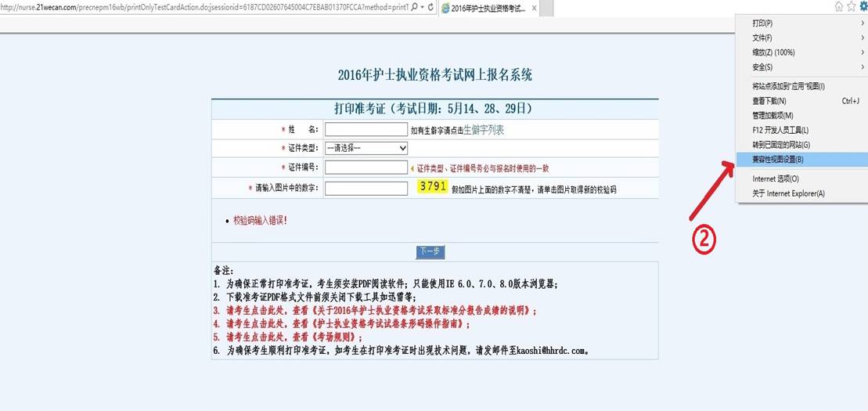The width and height of the screenshot is (868, 411).
Task: Click the Home icon in browser toolbar
Action: [x=838, y=6]
